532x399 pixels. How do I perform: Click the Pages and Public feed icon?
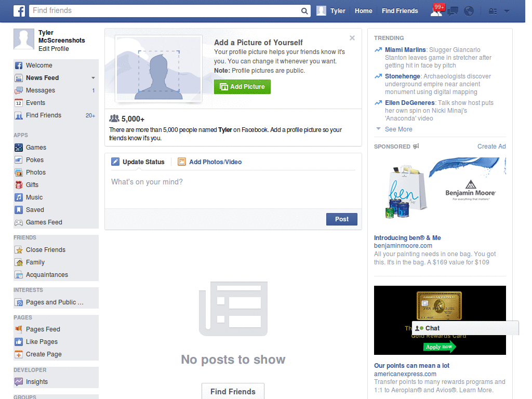coord(19,302)
